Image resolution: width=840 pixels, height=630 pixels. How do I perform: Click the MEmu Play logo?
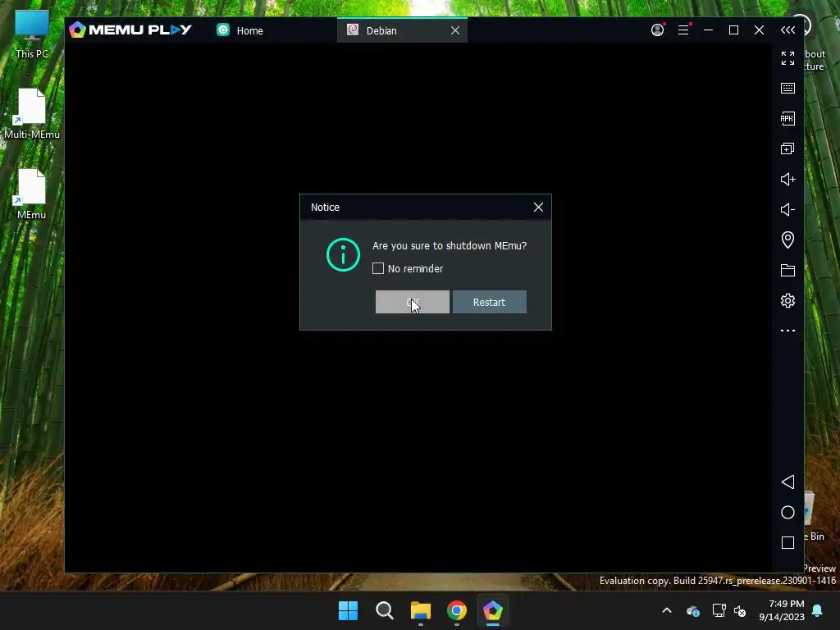click(130, 30)
